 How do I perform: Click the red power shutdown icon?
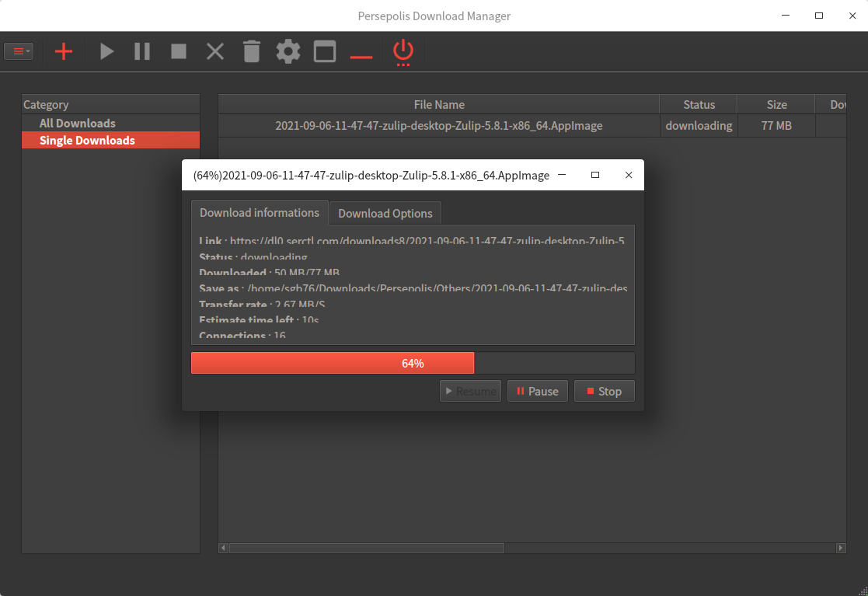[403, 52]
